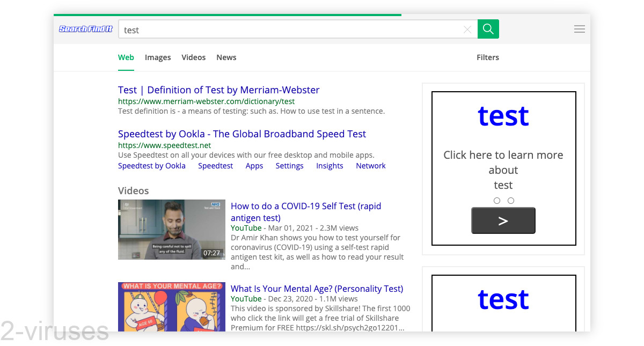Image resolution: width=644 pixels, height=346 pixels.
Task: Switch to the News tab
Action: 226,57
